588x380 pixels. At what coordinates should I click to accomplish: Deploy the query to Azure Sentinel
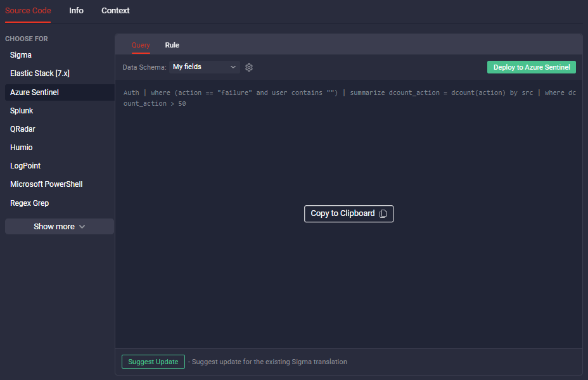[x=532, y=67]
